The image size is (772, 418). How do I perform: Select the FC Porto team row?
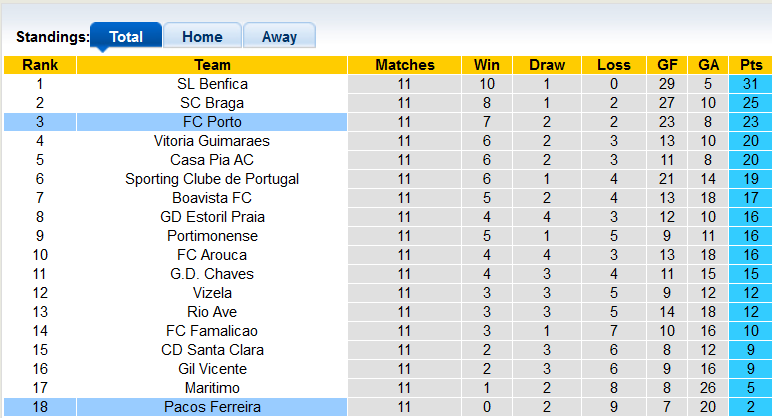click(212, 122)
